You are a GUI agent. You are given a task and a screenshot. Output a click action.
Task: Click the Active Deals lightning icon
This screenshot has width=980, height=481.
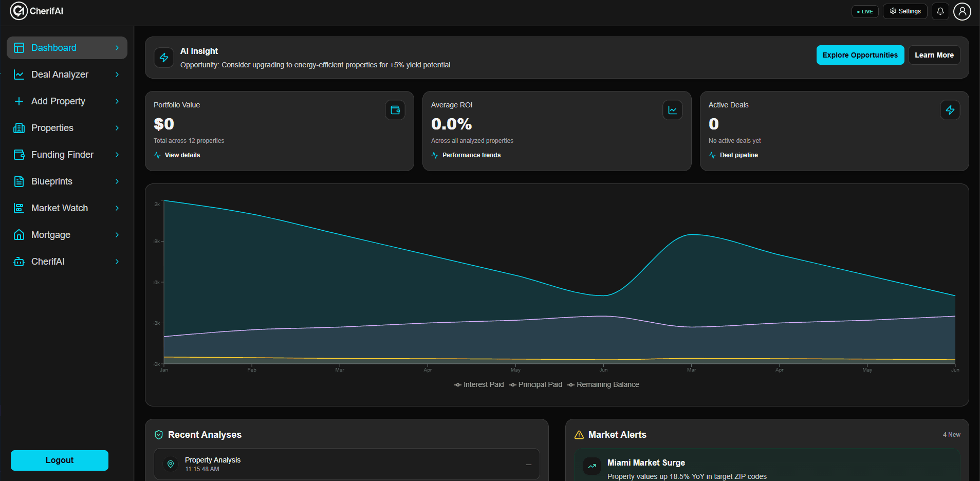[950, 110]
